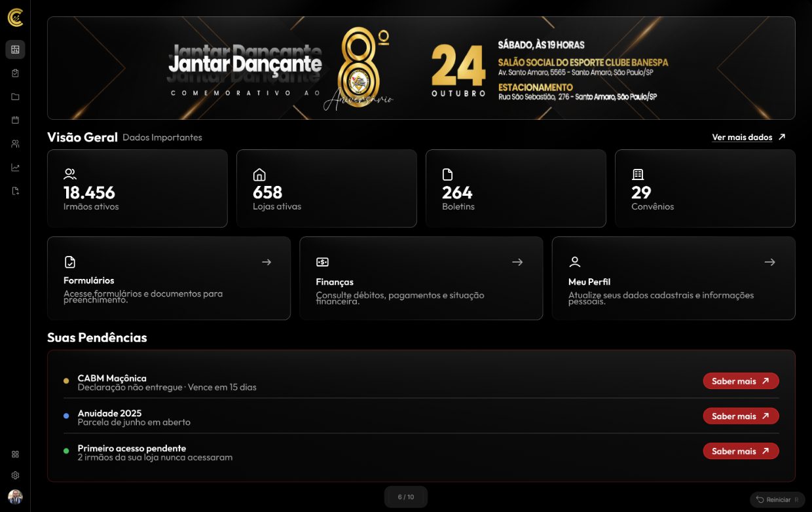Click the green status dot by Primeiro acesso
The image size is (812, 512).
point(66,450)
